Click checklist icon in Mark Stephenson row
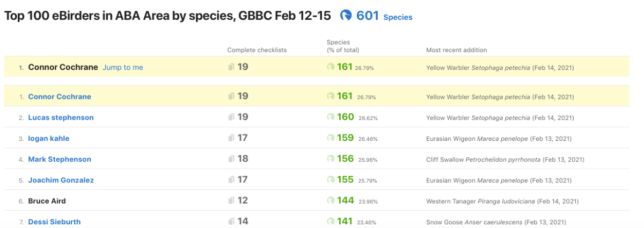 [x=231, y=159]
